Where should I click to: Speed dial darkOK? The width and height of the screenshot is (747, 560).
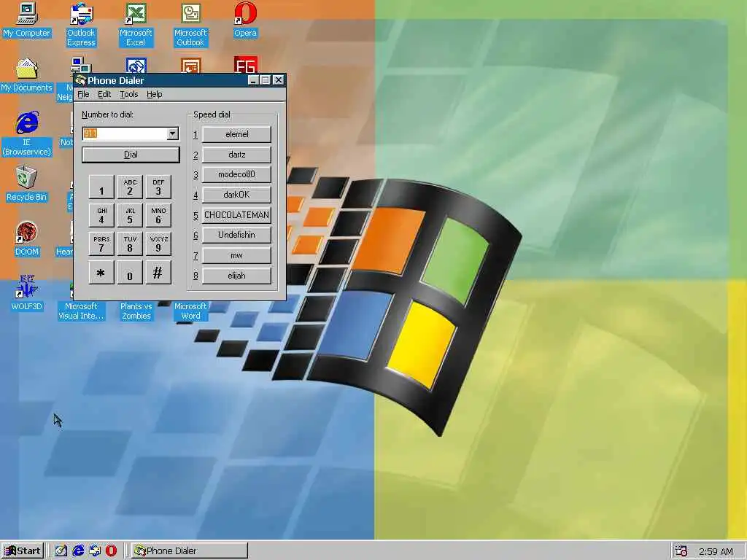coord(237,195)
